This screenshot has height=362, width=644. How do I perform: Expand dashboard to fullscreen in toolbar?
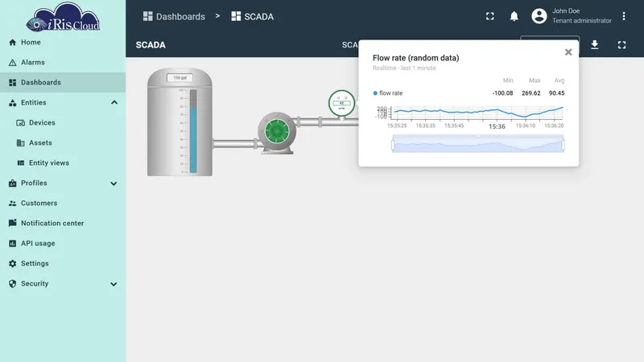[x=621, y=45]
